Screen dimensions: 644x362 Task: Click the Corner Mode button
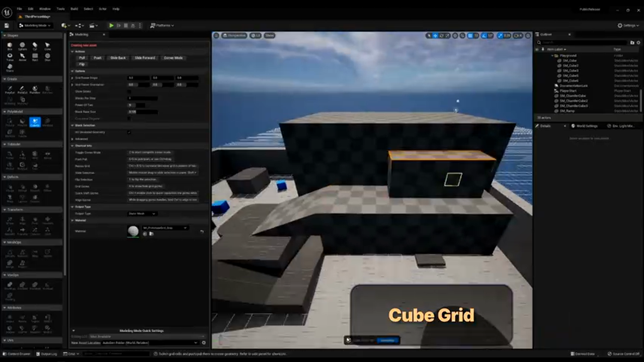click(x=173, y=58)
